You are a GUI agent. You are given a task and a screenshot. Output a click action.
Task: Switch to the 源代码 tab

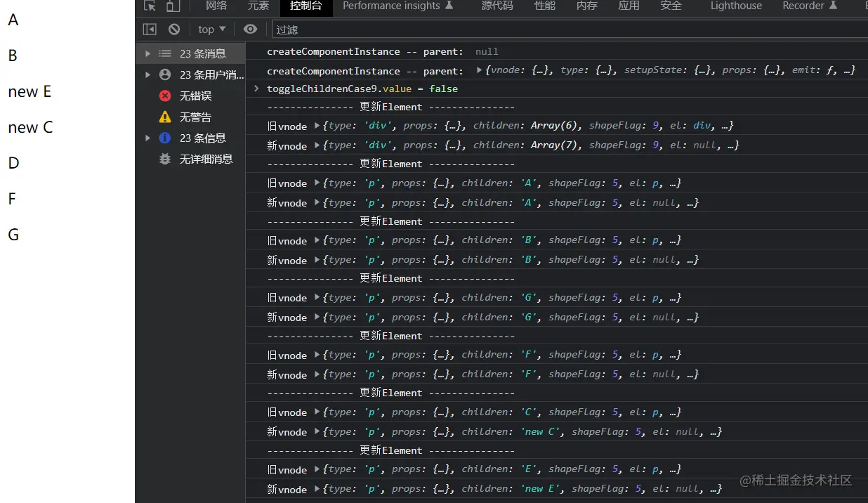click(x=497, y=6)
